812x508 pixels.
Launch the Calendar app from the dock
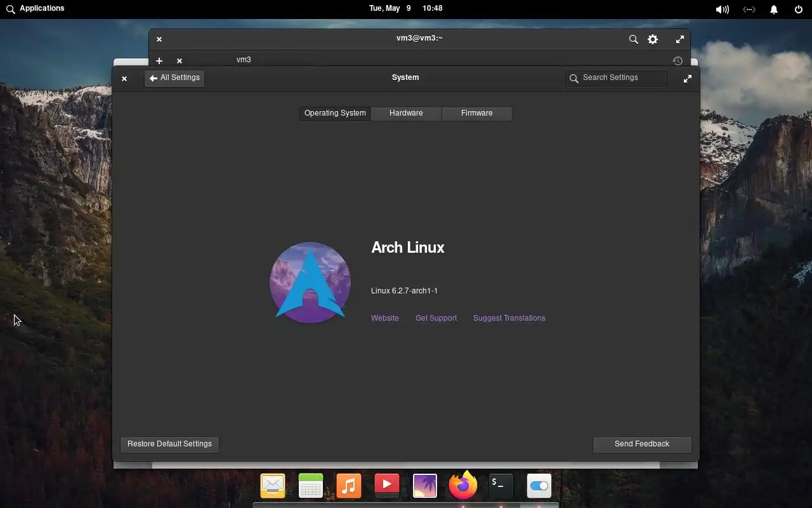(x=311, y=486)
